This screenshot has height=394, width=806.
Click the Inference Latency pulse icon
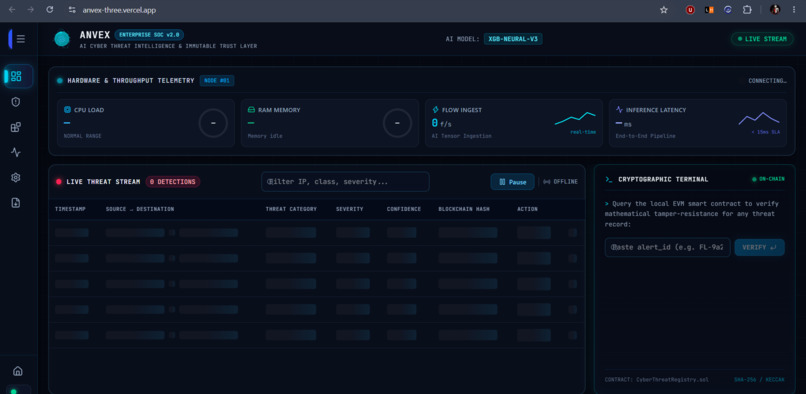pos(619,110)
